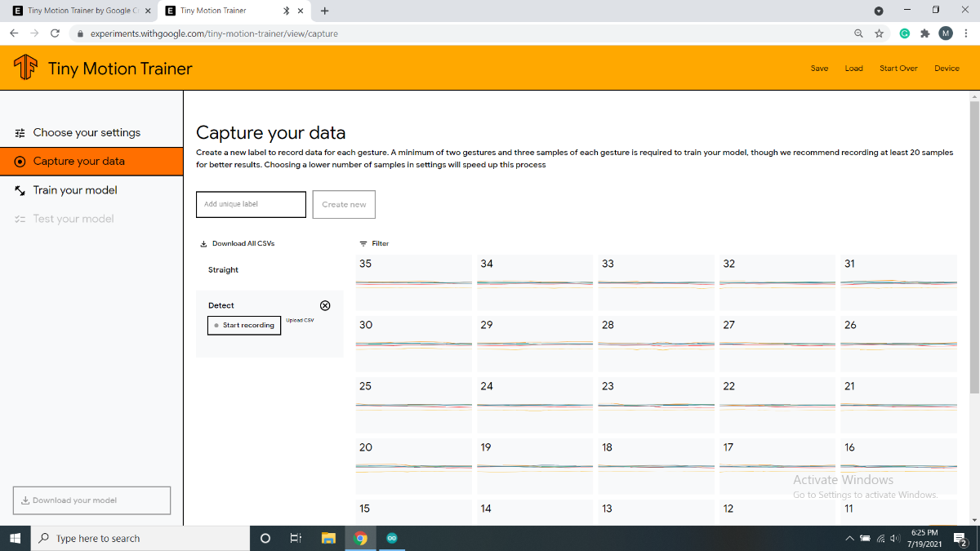Click the Chrome media control dropdown circle
The width and height of the screenshot is (980, 551).
[x=879, y=11]
